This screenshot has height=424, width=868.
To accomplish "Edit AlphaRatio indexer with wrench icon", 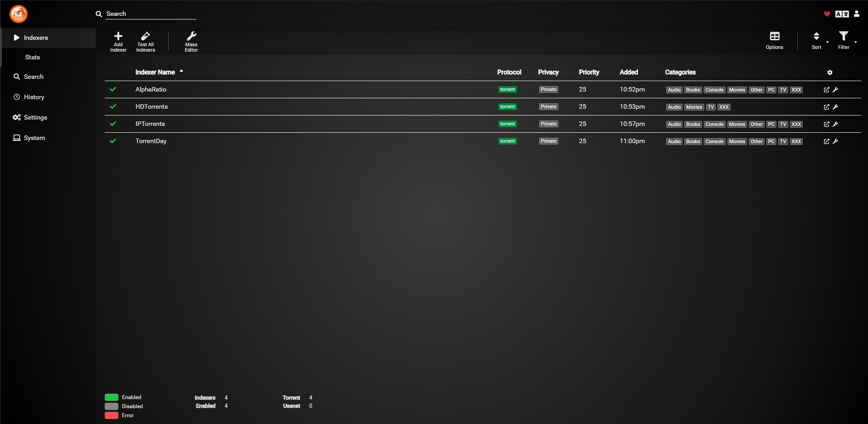I will click(x=835, y=90).
